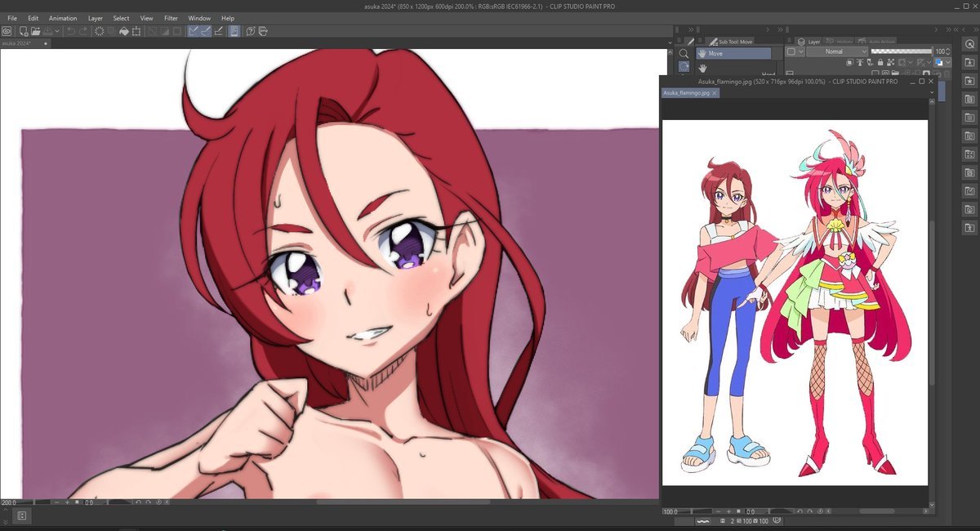Toggle Snap to Special Ruler button
Viewport: 980px width, 531px height.
[207, 31]
